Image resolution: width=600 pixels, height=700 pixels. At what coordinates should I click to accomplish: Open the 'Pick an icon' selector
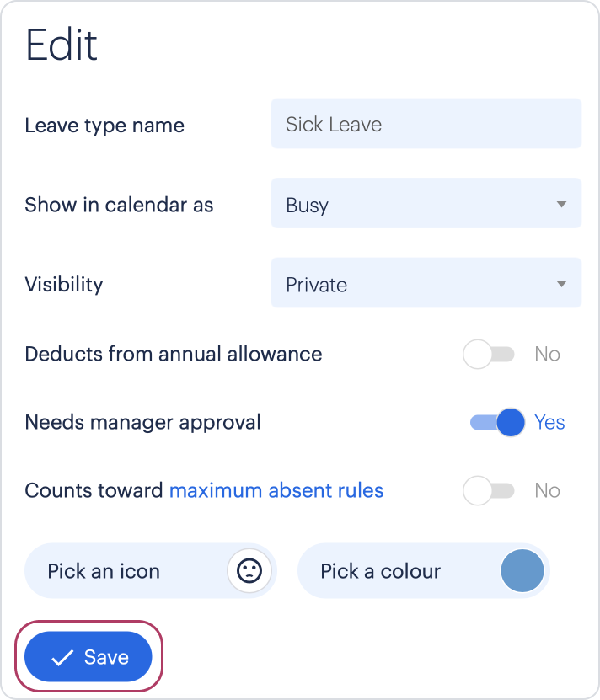(151, 570)
